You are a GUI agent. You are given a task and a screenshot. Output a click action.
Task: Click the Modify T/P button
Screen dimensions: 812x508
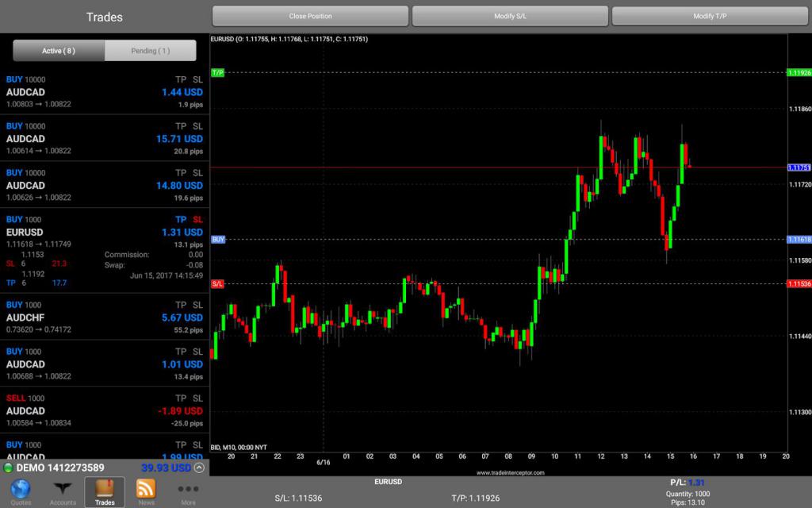coord(710,15)
